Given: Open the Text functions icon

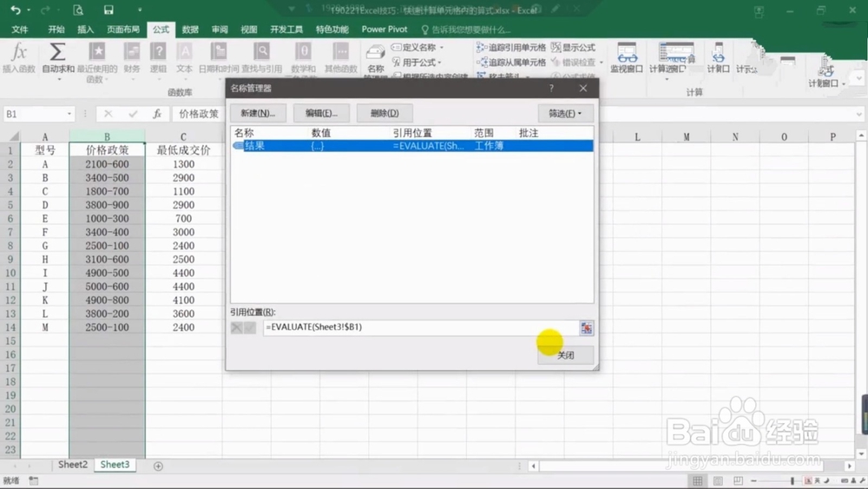Looking at the screenshot, I should [x=184, y=51].
